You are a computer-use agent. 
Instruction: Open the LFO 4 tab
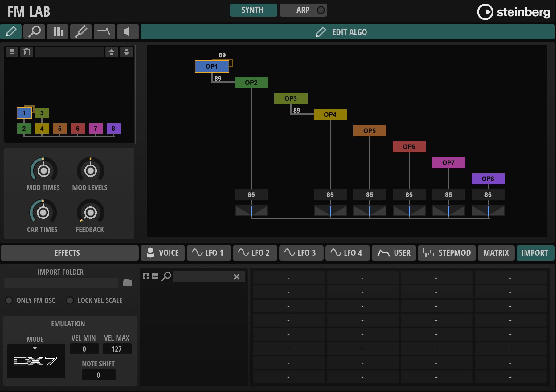[347, 253]
